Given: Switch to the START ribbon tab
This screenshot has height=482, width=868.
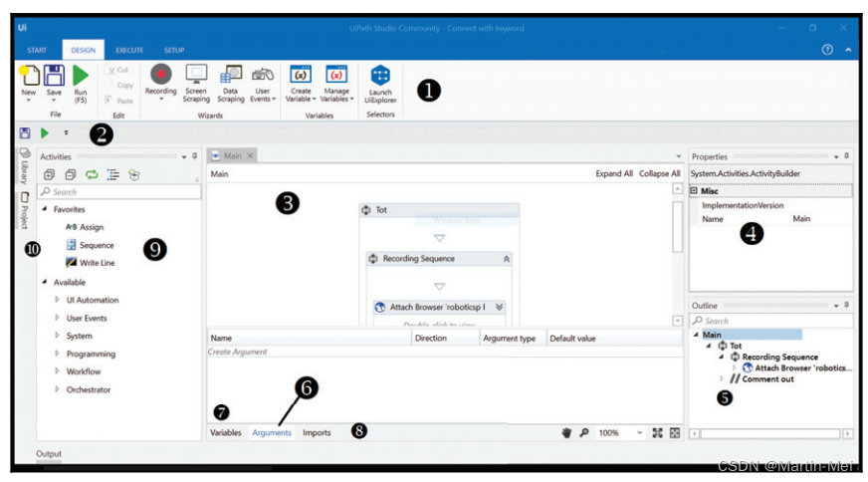Looking at the screenshot, I should tap(37, 50).
